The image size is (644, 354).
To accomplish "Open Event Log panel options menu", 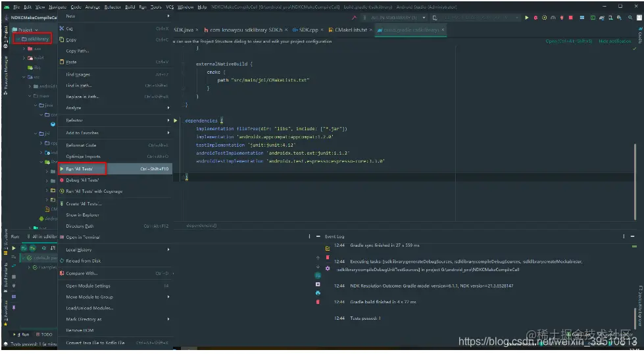I will [624, 236].
